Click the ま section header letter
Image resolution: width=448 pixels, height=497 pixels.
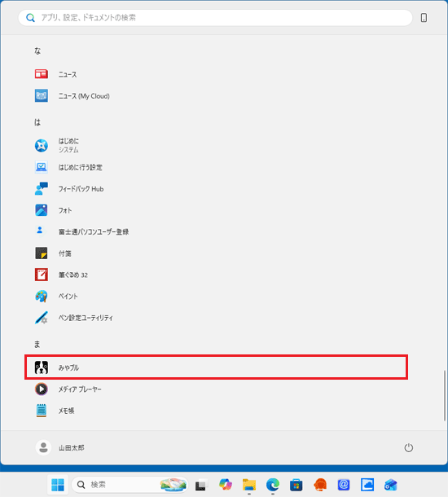click(37, 344)
